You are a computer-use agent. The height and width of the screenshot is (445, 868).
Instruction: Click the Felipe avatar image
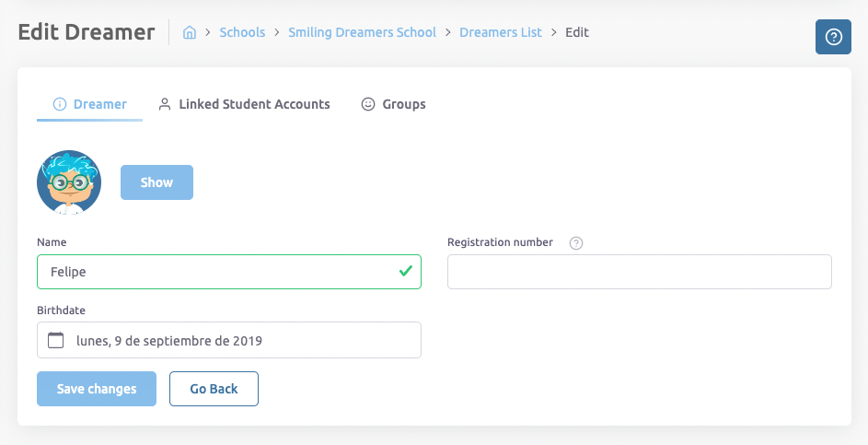69,182
